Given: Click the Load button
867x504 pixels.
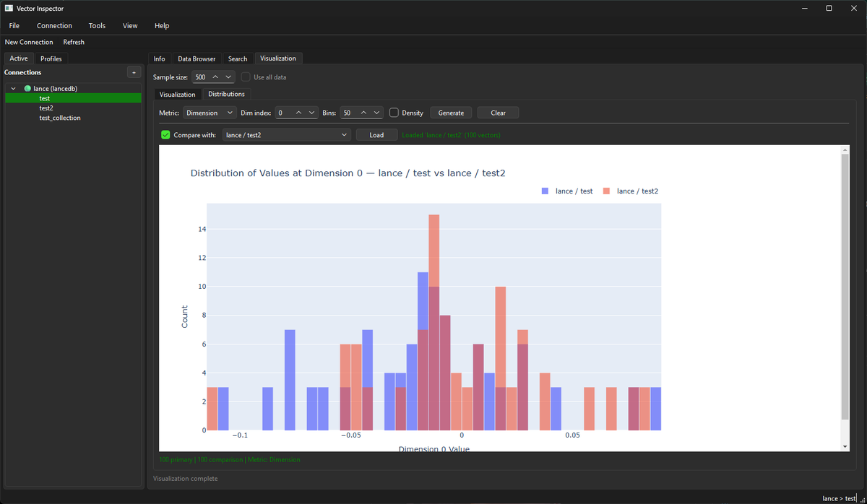Looking at the screenshot, I should point(376,135).
